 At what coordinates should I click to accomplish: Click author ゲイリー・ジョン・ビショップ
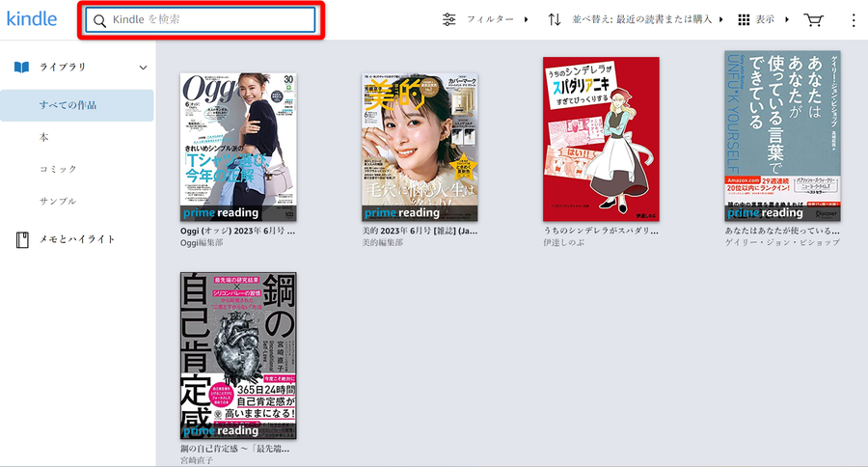[782, 242]
